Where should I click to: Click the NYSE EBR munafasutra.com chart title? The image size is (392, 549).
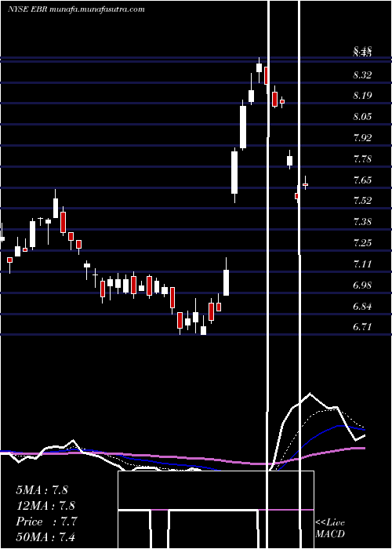pos(76,9)
